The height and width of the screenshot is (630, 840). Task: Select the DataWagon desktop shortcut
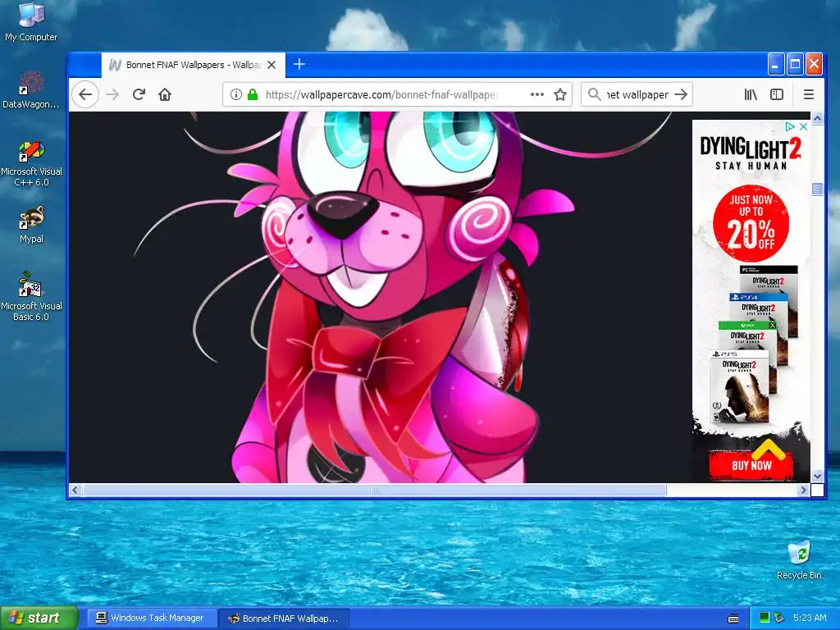31,89
